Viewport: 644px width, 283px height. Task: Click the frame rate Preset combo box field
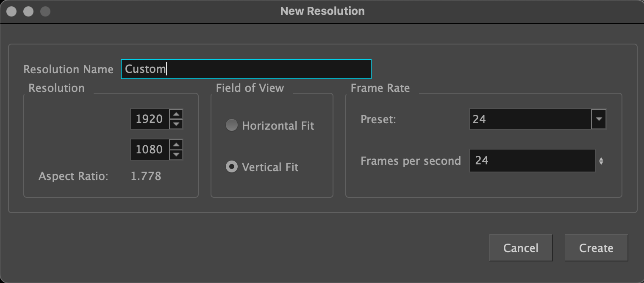pos(530,119)
